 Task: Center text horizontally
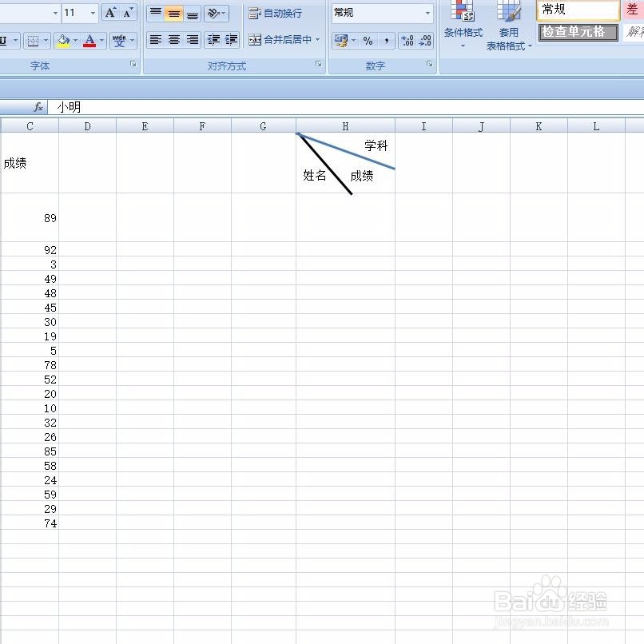[x=173, y=40]
